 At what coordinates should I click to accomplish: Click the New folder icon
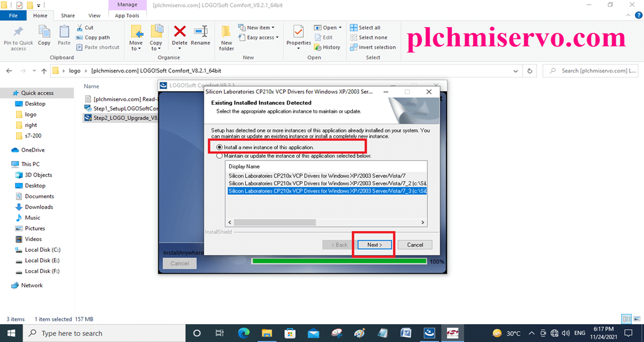[226, 32]
